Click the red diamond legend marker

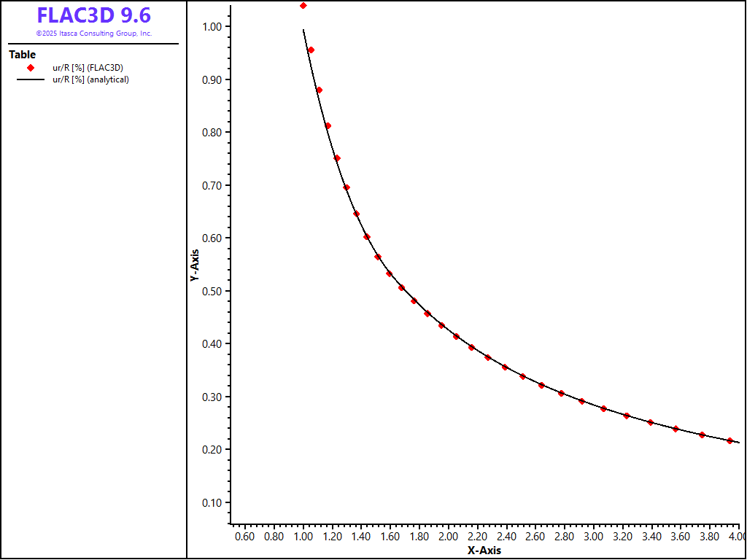[x=31, y=68]
